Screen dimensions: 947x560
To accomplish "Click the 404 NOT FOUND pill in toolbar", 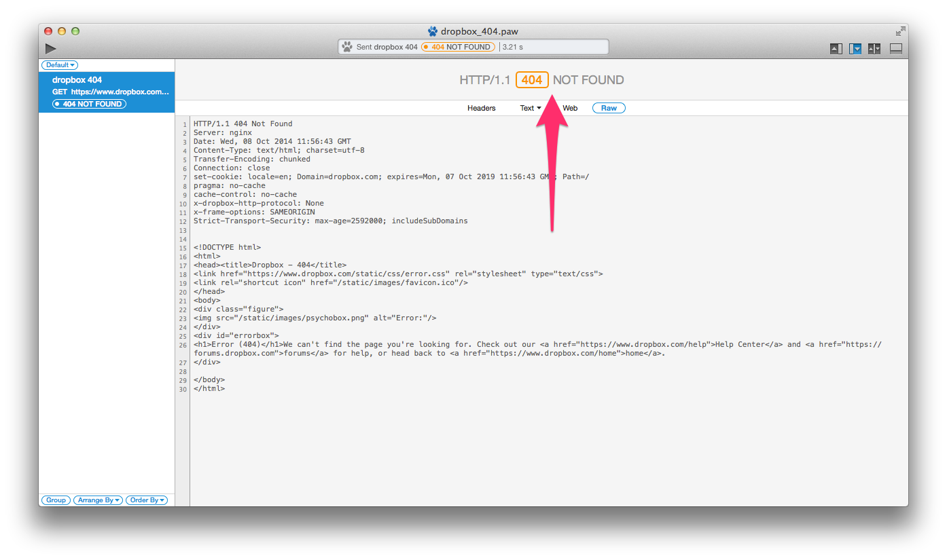I will click(x=458, y=47).
